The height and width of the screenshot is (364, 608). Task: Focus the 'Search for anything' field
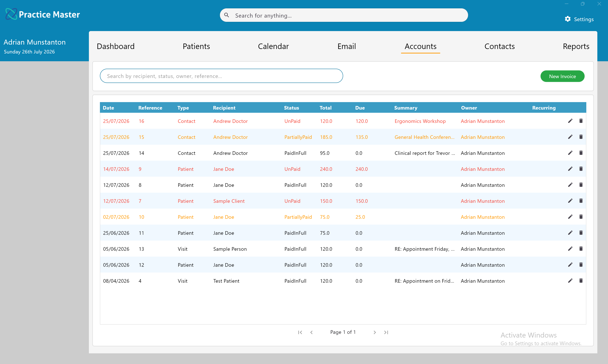(344, 15)
